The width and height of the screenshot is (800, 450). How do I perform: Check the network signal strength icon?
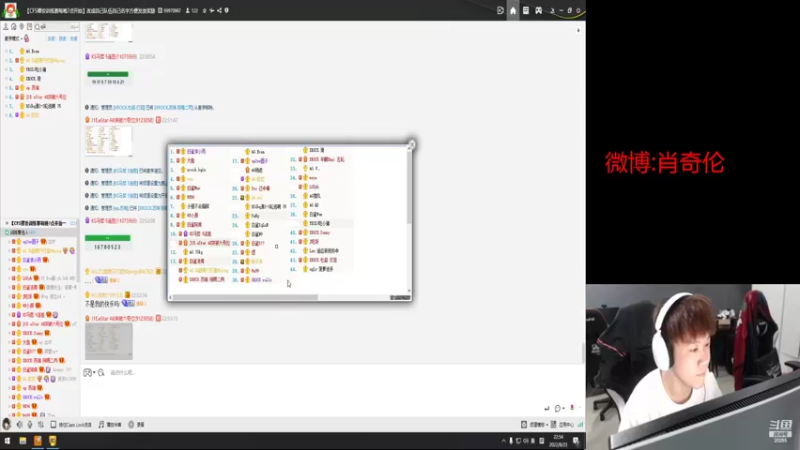click(x=580, y=424)
